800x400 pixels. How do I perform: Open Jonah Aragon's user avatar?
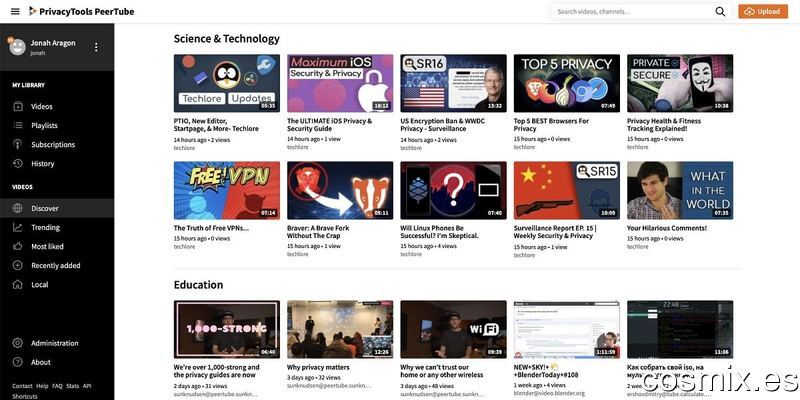coord(17,47)
